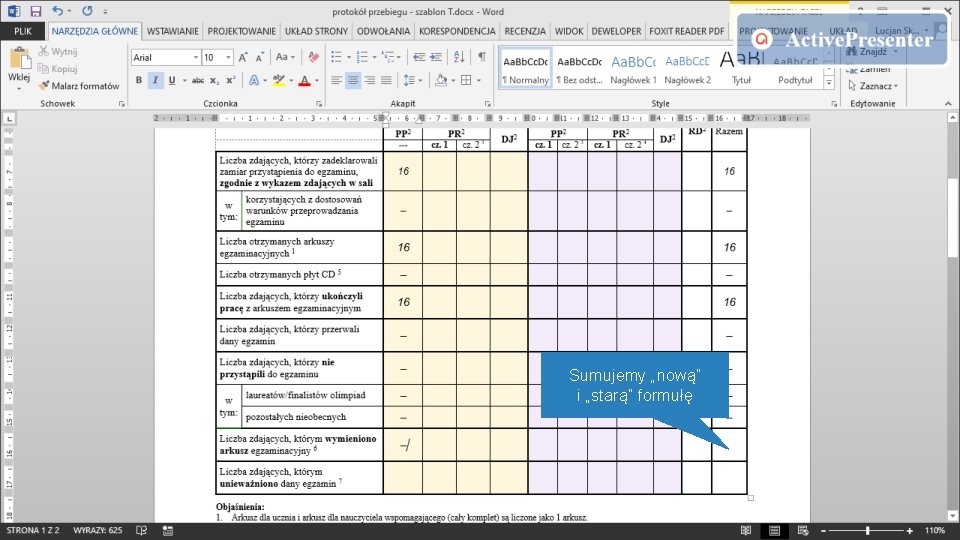The image size is (960, 540).
Task: Align text to the left
Action: click(x=336, y=80)
